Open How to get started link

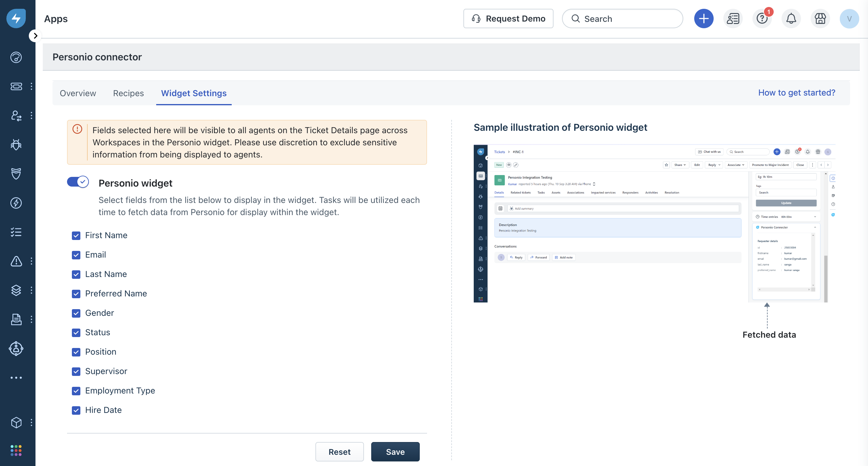796,93
